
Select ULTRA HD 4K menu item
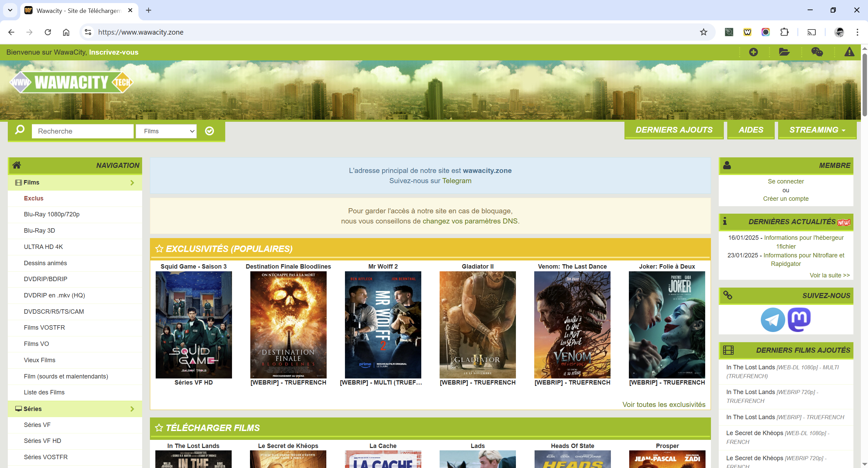click(x=43, y=247)
